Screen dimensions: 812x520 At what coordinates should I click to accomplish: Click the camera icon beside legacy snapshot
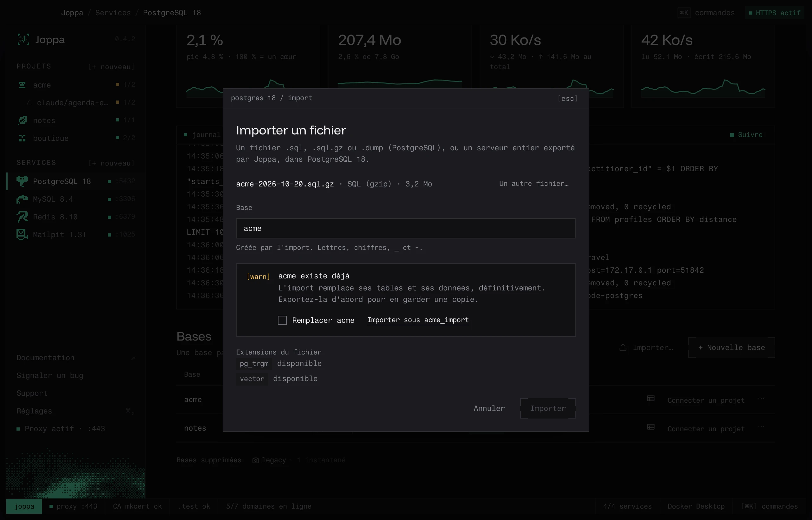point(256,460)
